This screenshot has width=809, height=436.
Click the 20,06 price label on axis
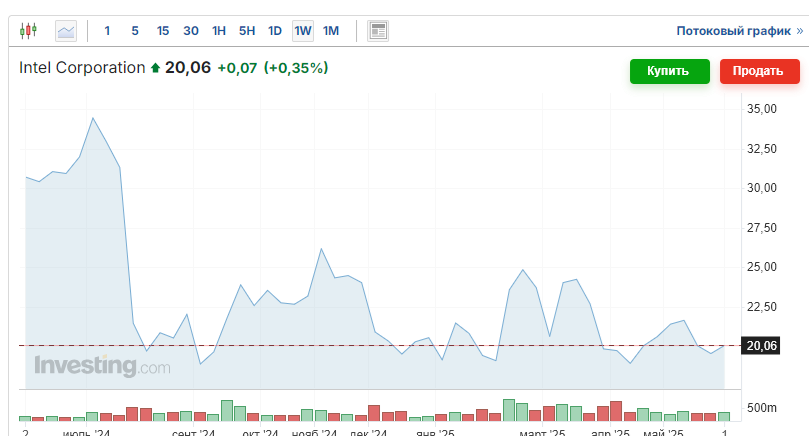tap(761, 346)
